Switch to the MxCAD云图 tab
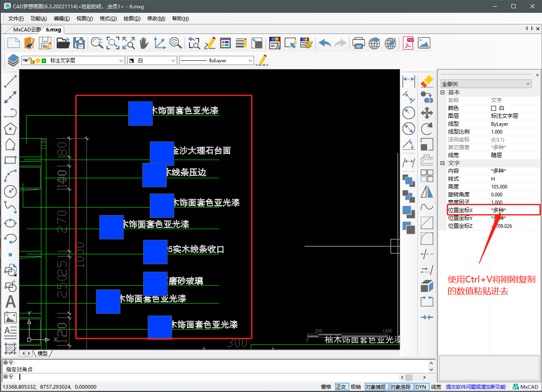 [26, 29]
